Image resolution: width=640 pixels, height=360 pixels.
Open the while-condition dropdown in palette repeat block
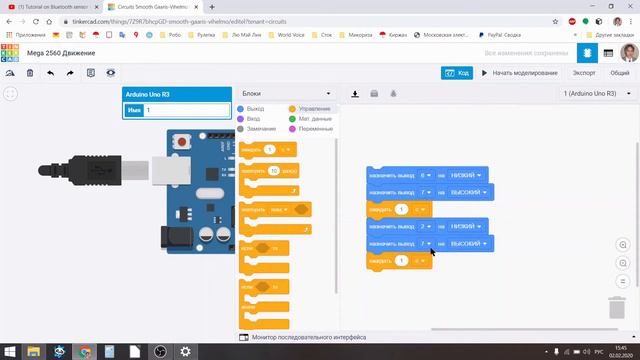tap(279, 210)
